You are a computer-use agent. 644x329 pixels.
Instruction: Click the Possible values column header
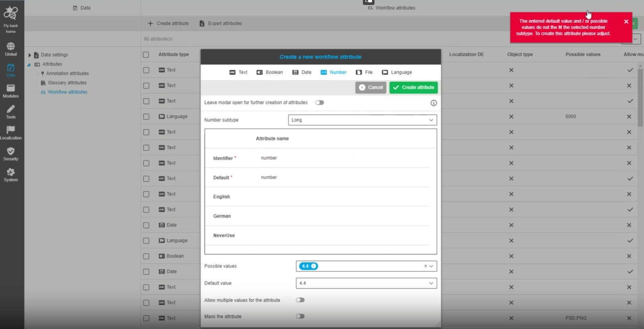[x=583, y=54]
